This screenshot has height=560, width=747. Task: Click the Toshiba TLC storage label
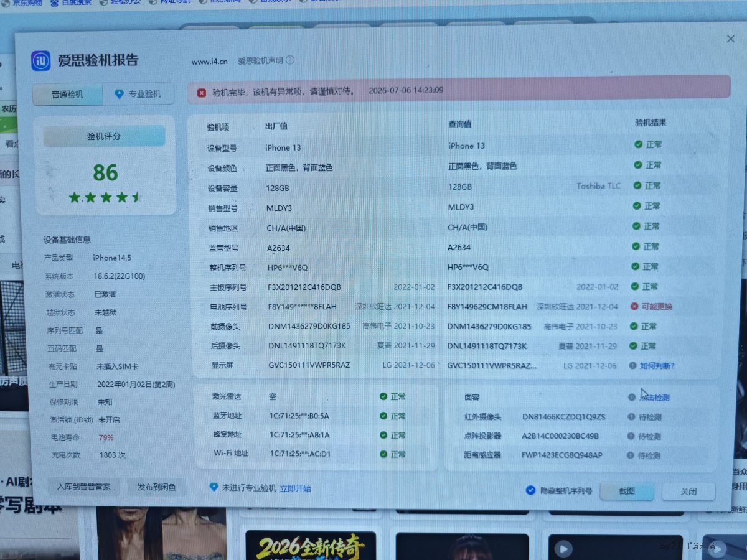598,186
